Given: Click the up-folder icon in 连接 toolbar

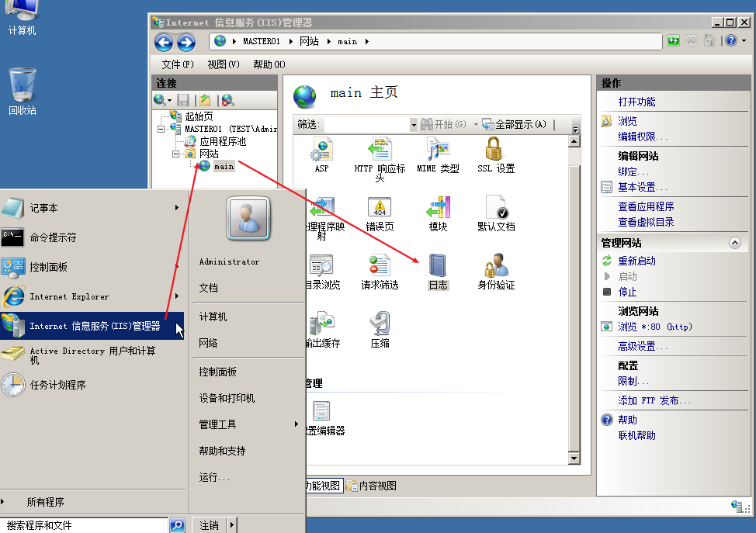Looking at the screenshot, I should tap(205, 100).
